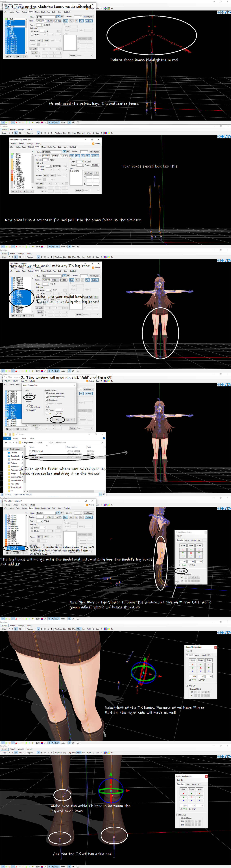Select the file leg bones.pmx
The image size is (231, 868).
pos(37,457)
